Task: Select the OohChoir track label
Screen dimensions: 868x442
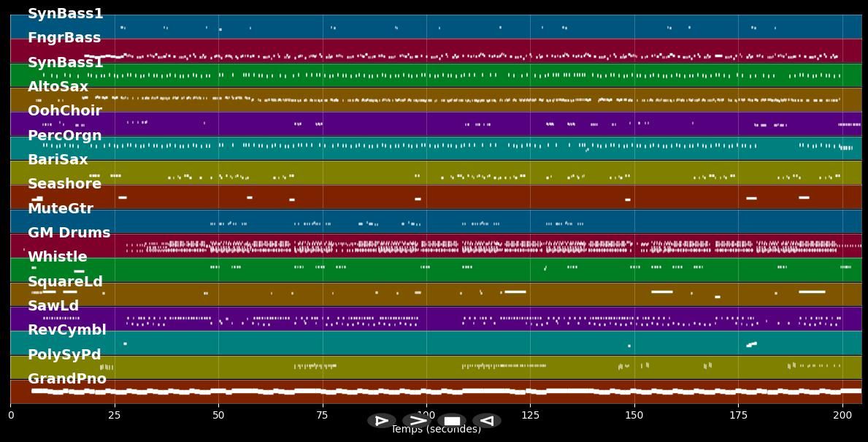Action: pyautogui.click(x=65, y=111)
